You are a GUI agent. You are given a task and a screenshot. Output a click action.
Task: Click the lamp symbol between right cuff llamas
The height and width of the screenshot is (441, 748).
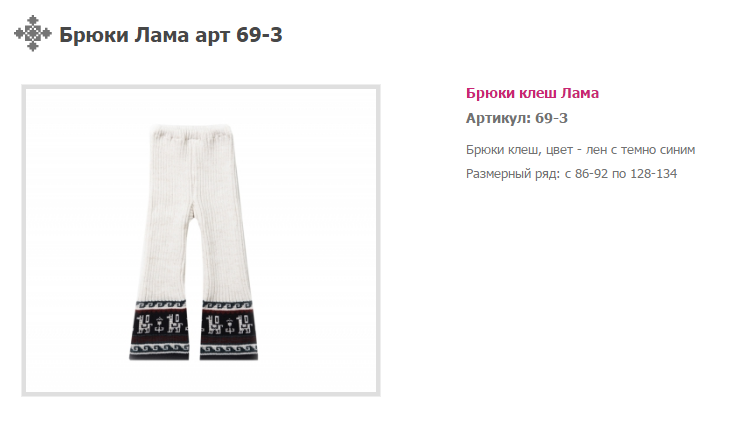click(x=229, y=325)
